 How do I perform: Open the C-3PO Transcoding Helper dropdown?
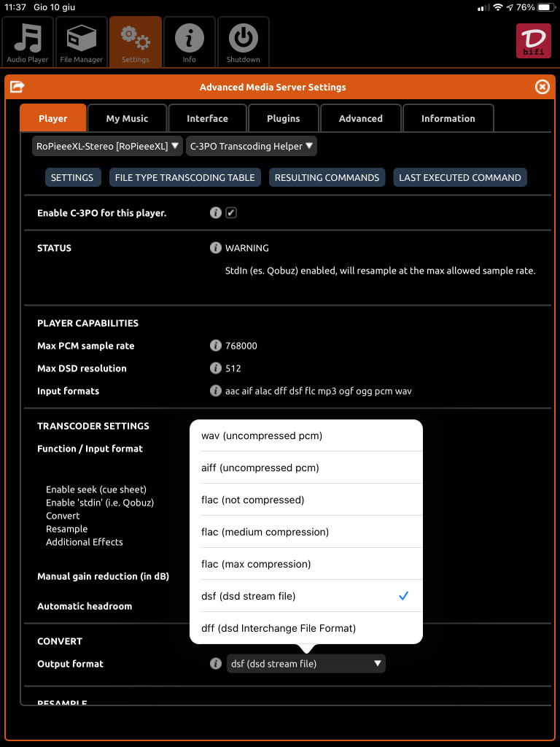(x=252, y=146)
